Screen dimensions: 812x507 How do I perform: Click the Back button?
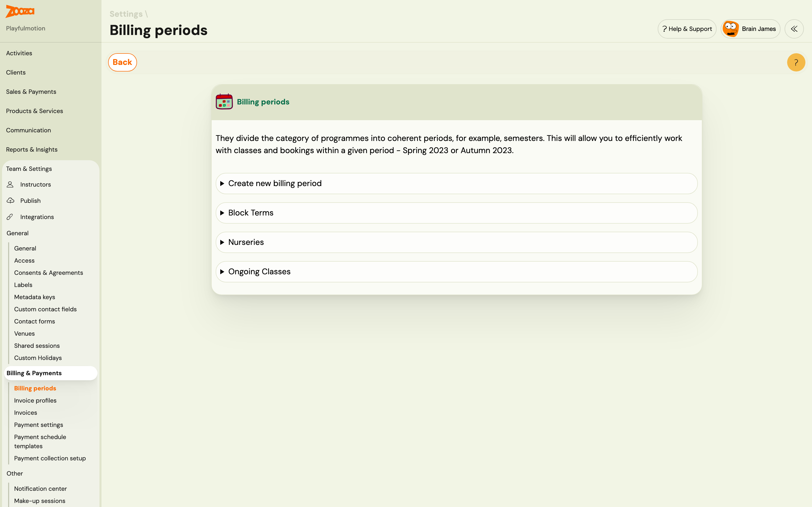tap(123, 62)
